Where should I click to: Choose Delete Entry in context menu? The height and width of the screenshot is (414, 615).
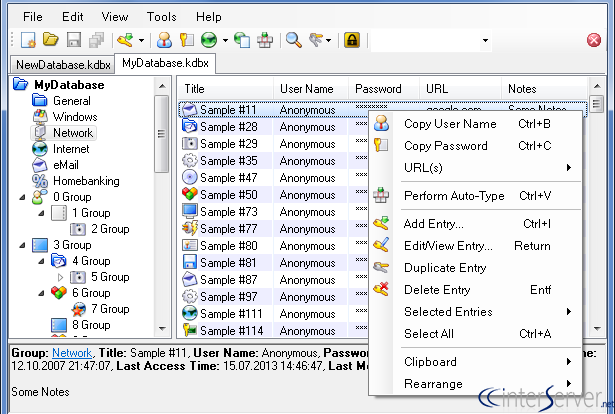click(x=475, y=290)
